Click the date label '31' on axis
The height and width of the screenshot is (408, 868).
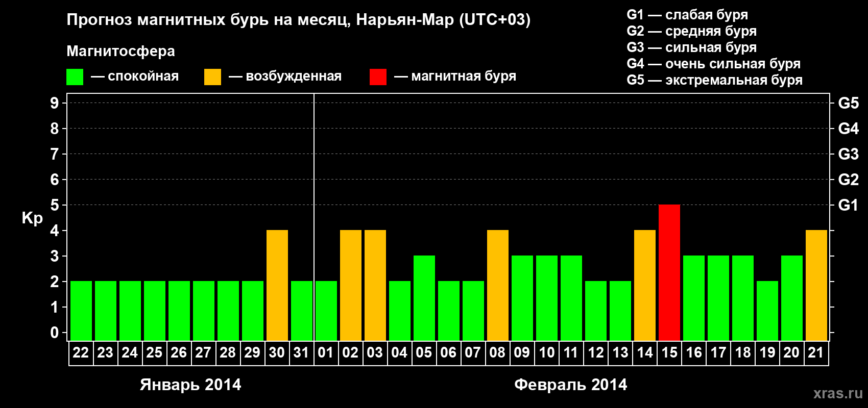301,352
